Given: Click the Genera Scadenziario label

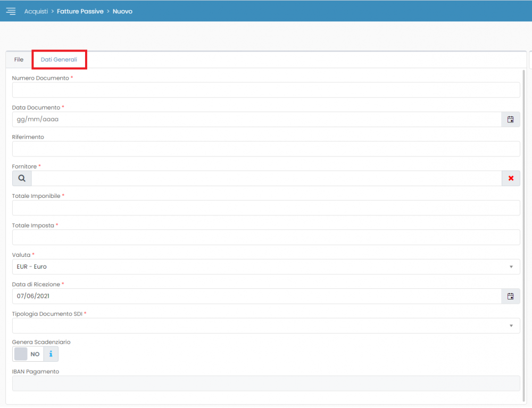Looking at the screenshot, I should point(41,342).
